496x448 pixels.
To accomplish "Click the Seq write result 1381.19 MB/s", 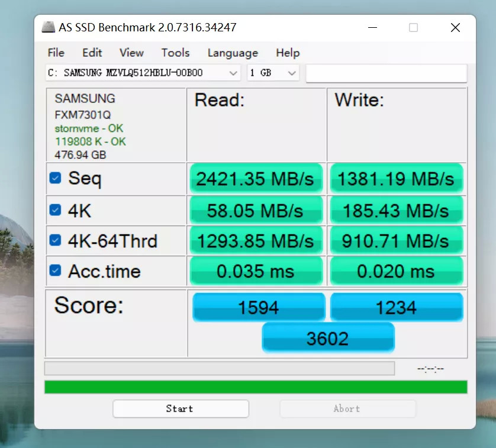I will [397, 179].
